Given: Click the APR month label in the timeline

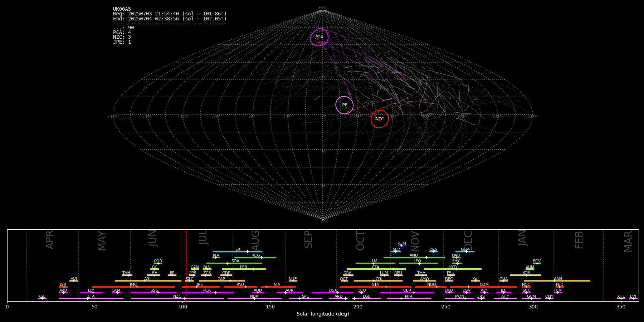Looking at the screenshot, I should click(50, 240).
